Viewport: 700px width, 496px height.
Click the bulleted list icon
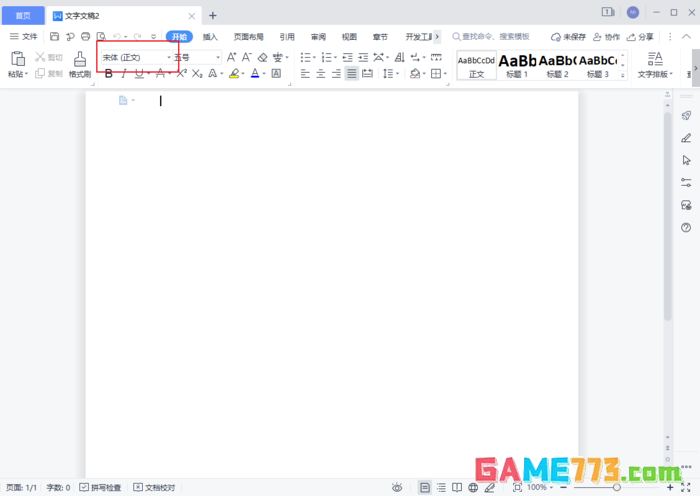pyautogui.click(x=306, y=57)
